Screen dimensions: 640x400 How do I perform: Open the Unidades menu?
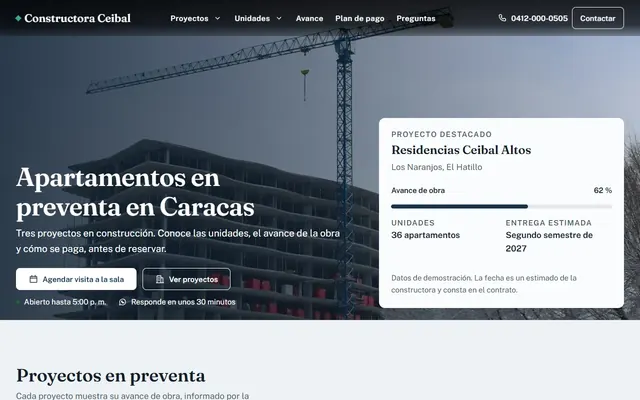pos(258,18)
